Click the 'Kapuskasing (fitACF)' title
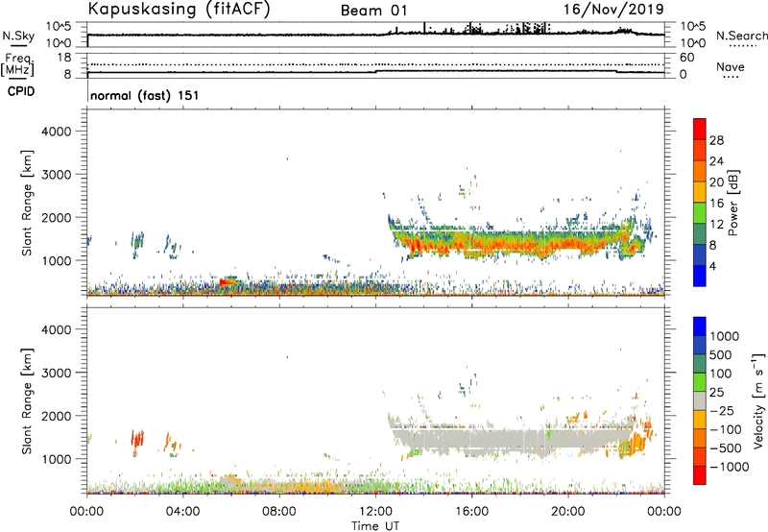The width and height of the screenshot is (768, 532). (x=179, y=10)
